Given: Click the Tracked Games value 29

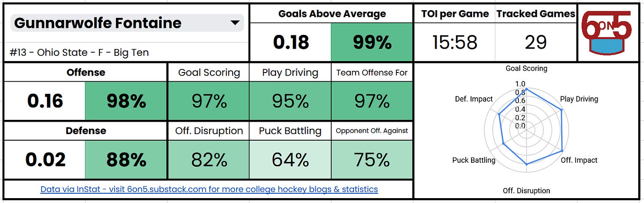Looking at the screenshot, I should 536,42.
